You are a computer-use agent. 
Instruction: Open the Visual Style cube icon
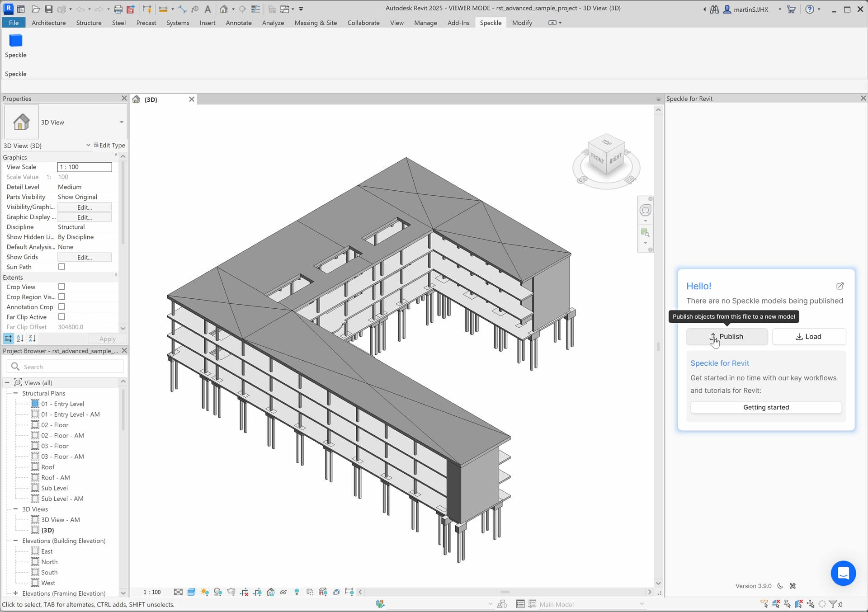191,592
